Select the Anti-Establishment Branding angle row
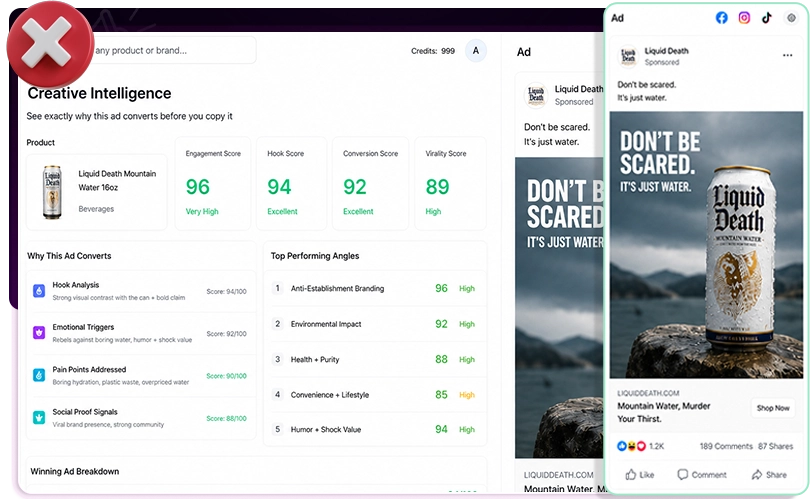The width and height of the screenshot is (811, 499). pyautogui.click(x=375, y=288)
